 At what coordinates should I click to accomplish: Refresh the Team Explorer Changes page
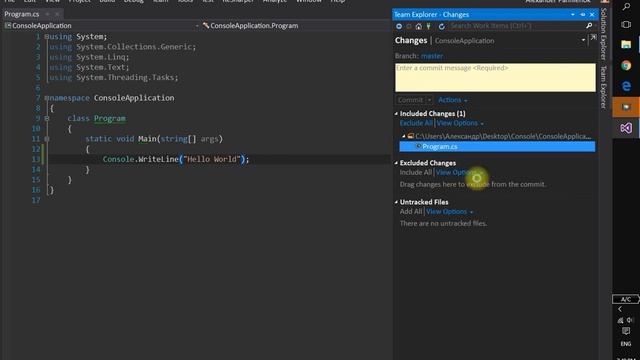[441, 26]
